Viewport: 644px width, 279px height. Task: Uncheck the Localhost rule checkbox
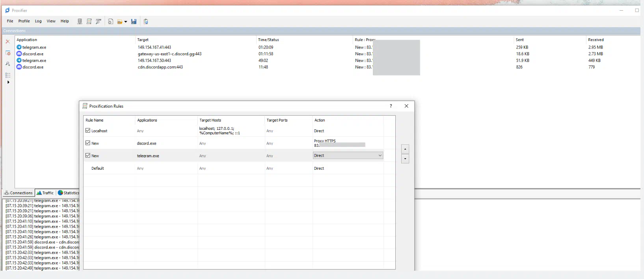pos(88,131)
